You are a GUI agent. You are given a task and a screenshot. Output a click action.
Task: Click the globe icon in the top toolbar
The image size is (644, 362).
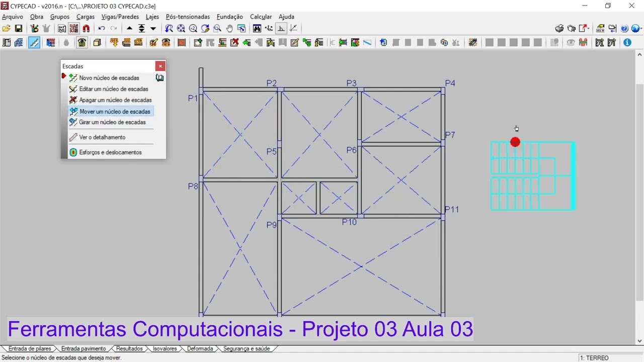click(636, 29)
